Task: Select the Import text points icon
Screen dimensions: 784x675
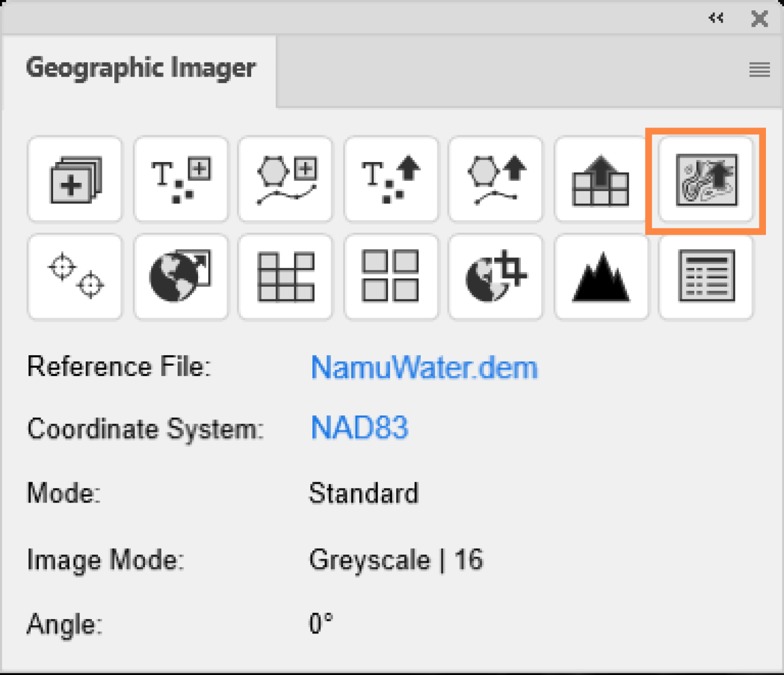Action: click(181, 180)
